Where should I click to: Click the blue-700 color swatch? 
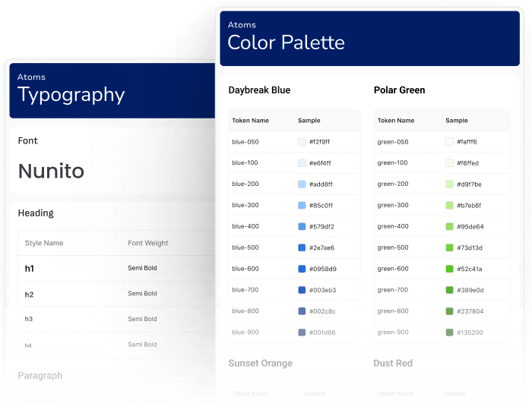pos(302,290)
